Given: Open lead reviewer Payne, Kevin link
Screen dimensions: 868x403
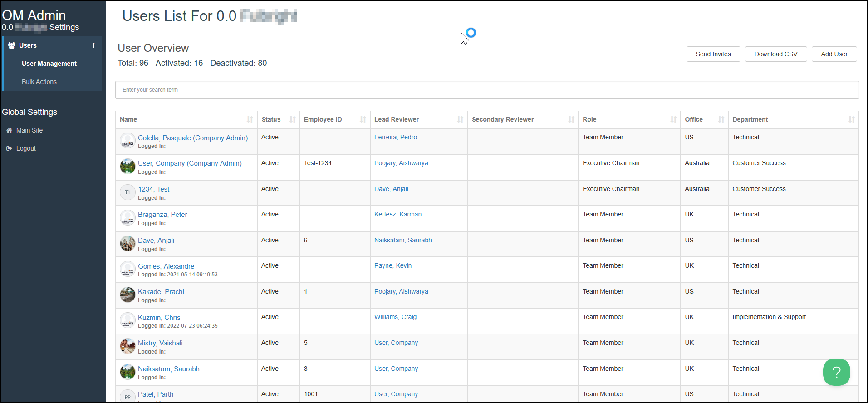Looking at the screenshot, I should tap(393, 265).
